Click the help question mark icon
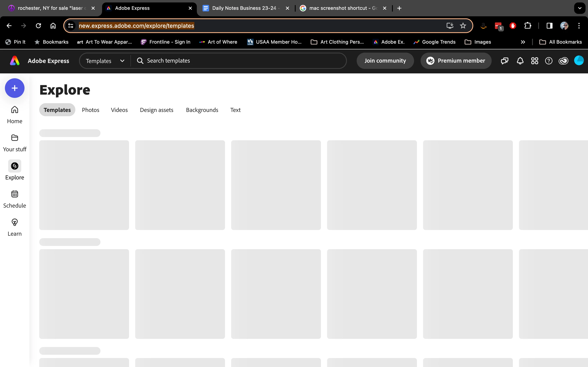588x367 pixels. pyautogui.click(x=549, y=61)
